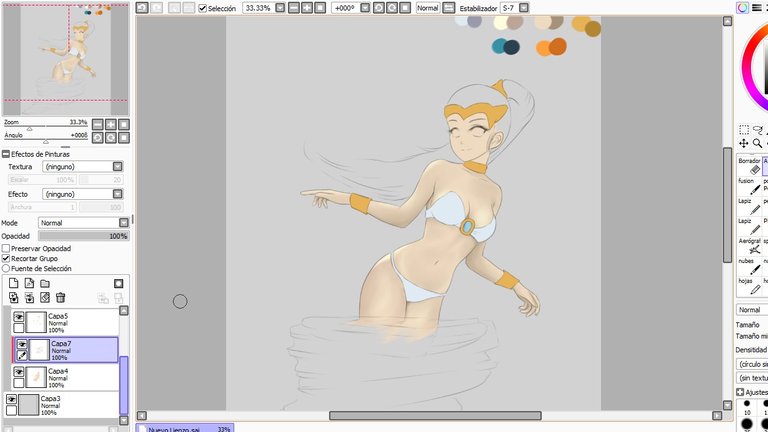Choose the nubes brush tool
Screen dimensions: 768x432
[x=749, y=266]
